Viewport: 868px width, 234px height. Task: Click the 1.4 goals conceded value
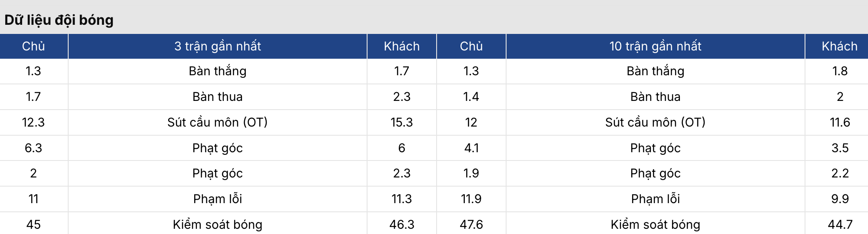pyautogui.click(x=471, y=97)
